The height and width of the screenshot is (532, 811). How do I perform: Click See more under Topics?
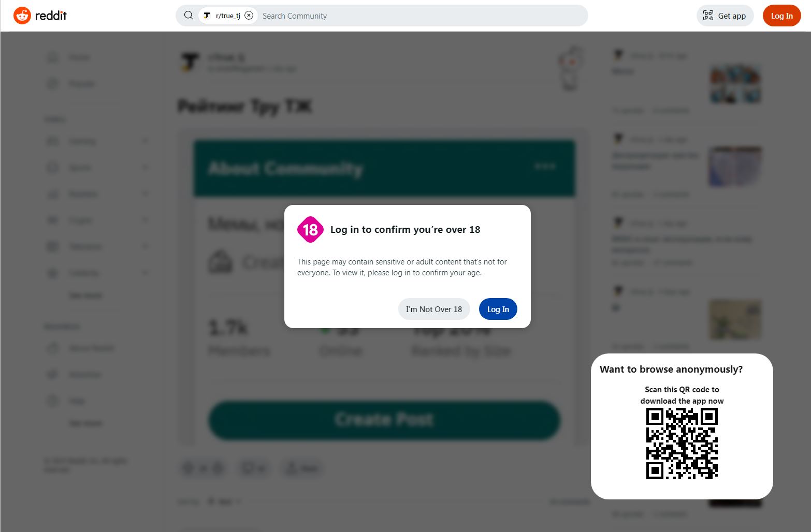click(x=86, y=295)
